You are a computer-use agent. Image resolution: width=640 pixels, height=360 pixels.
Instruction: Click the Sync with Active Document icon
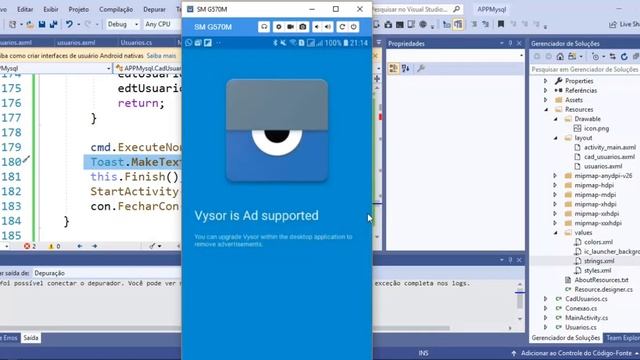tap(613, 56)
